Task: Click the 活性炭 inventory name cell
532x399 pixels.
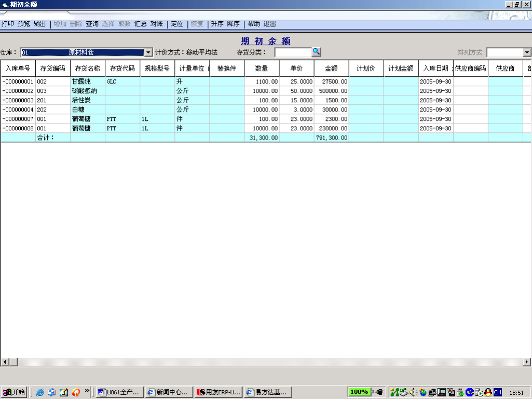Action: pyautogui.click(x=88, y=100)
